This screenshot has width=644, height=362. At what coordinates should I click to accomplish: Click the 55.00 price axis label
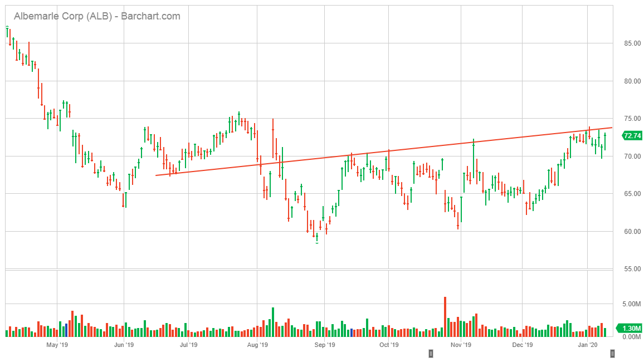coord(632,269)
